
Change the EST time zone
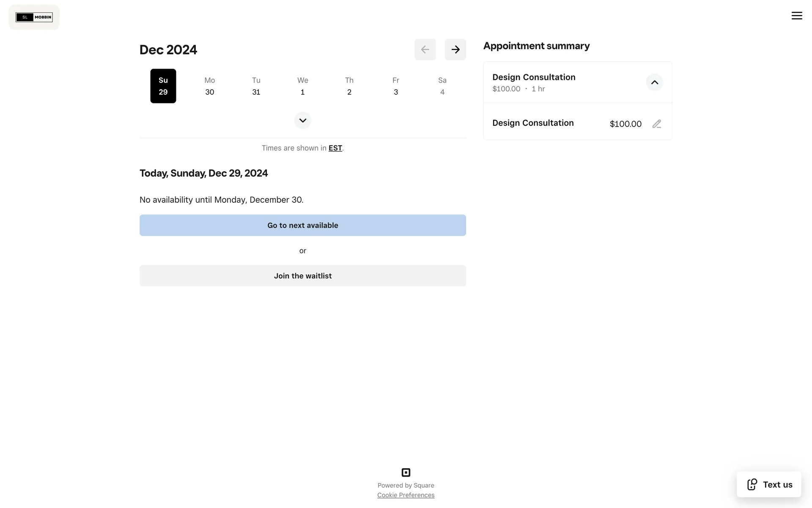tap(335, 148)
